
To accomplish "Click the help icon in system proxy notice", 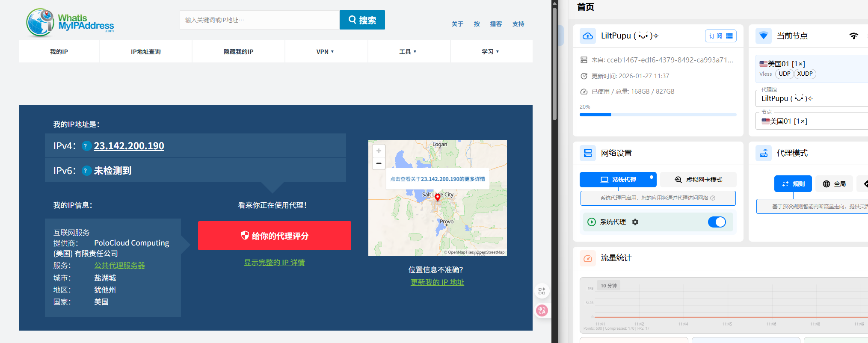I will [713, 198].
